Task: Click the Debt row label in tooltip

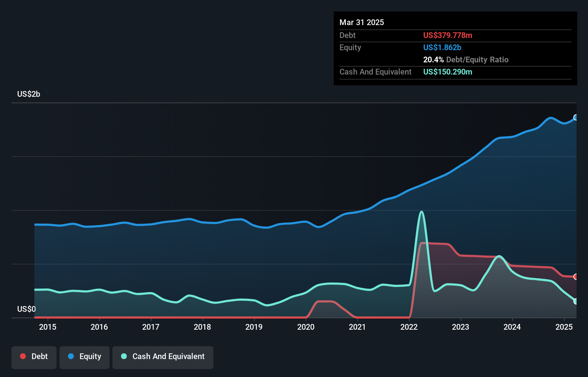Action: [x=347, y=35]
